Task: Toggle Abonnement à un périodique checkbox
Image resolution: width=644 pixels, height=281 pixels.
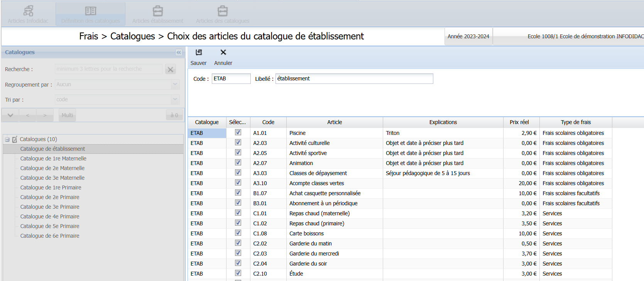Action: (x=238, y=203)
